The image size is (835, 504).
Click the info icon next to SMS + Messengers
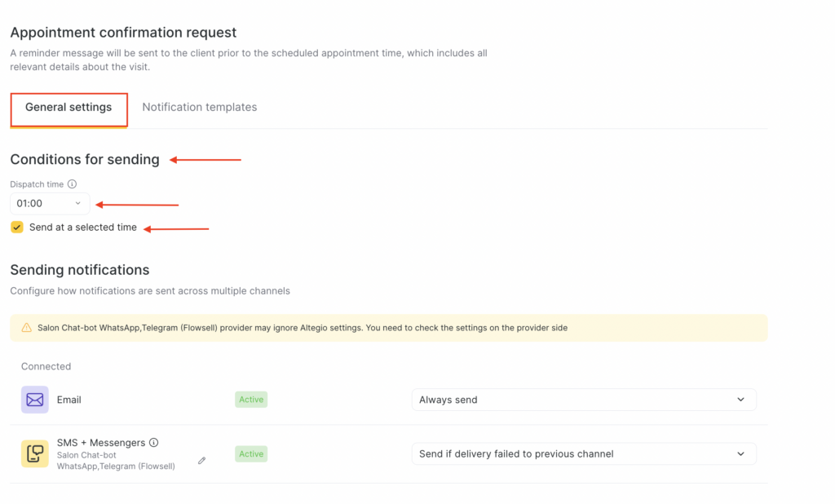tap(154, 443)
